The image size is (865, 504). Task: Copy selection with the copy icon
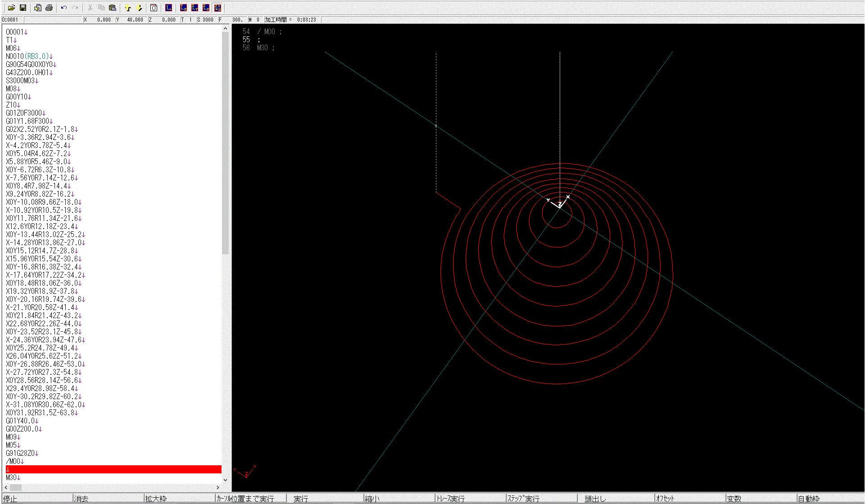pos(101,8)
